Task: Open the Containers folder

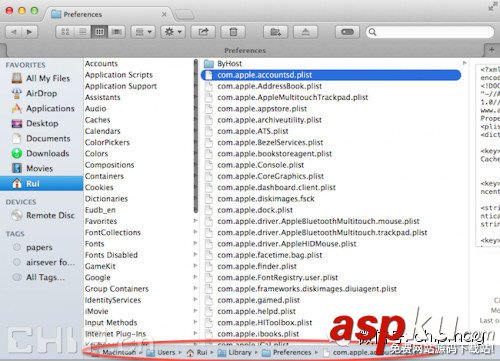Action: (104, 176)
